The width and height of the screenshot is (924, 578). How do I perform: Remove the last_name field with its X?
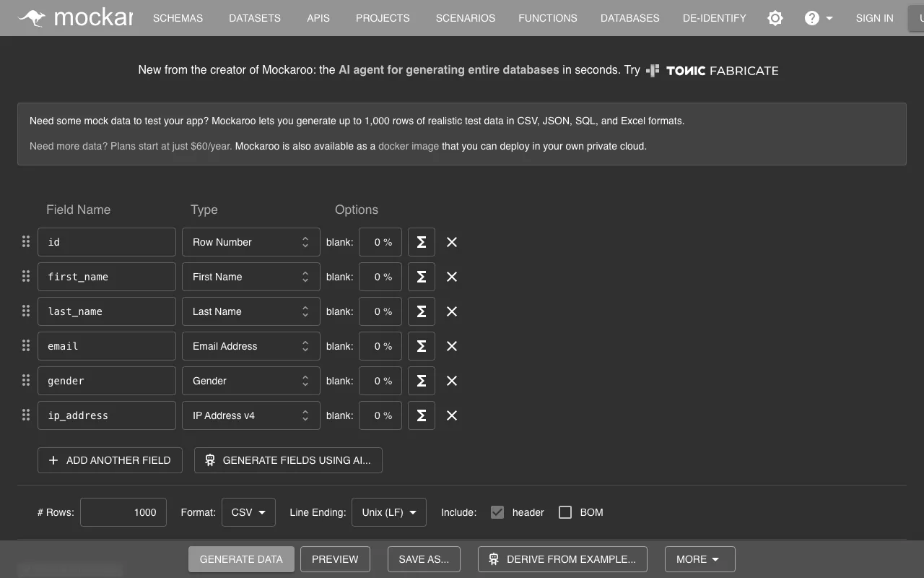(x=452, y=311)
